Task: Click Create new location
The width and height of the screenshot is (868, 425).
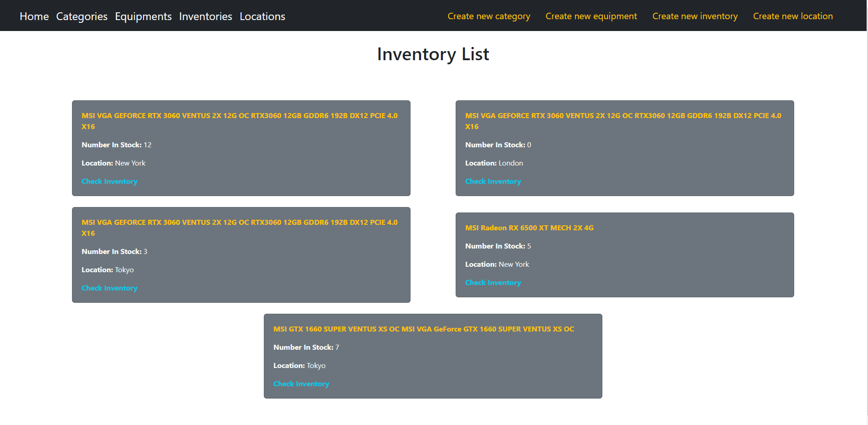Action: (x=792, y=16)
